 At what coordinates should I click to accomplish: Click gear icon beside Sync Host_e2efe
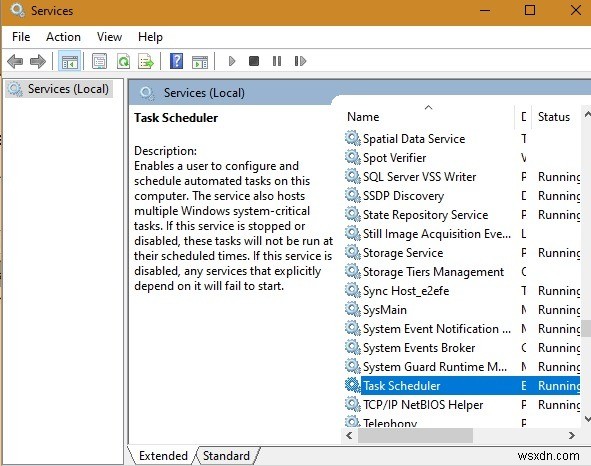tap(353, 290)
